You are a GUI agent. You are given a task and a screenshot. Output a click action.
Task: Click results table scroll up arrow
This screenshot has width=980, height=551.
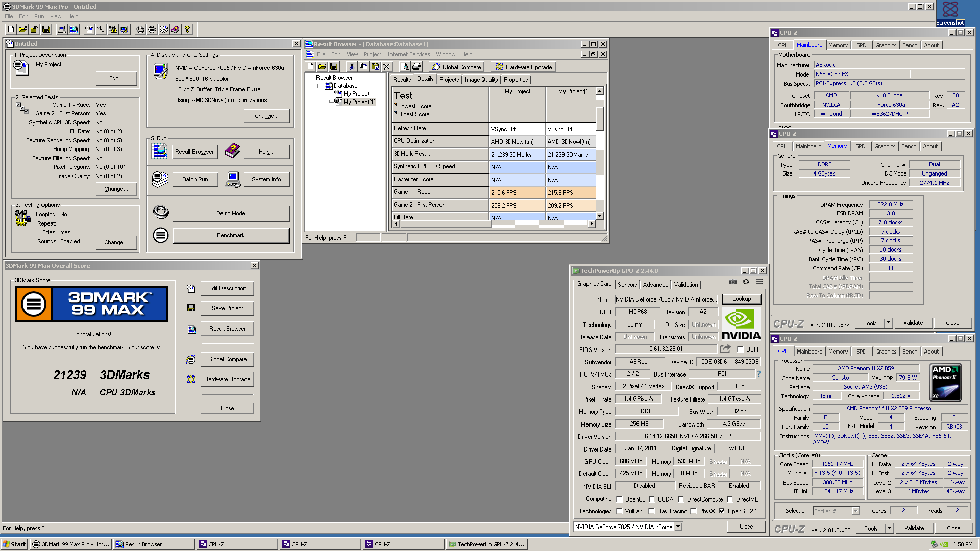(600, 91)
